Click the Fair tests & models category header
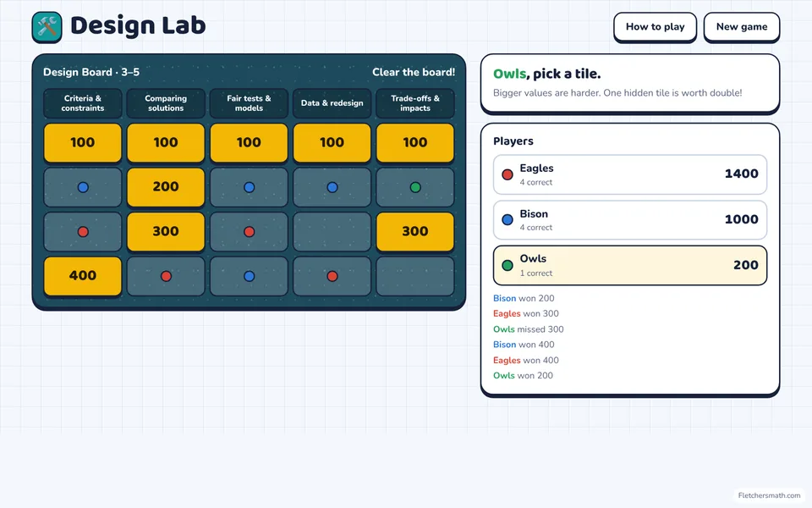Image resolution: width=812 pixels, height=508 pixels. point(249,103)
